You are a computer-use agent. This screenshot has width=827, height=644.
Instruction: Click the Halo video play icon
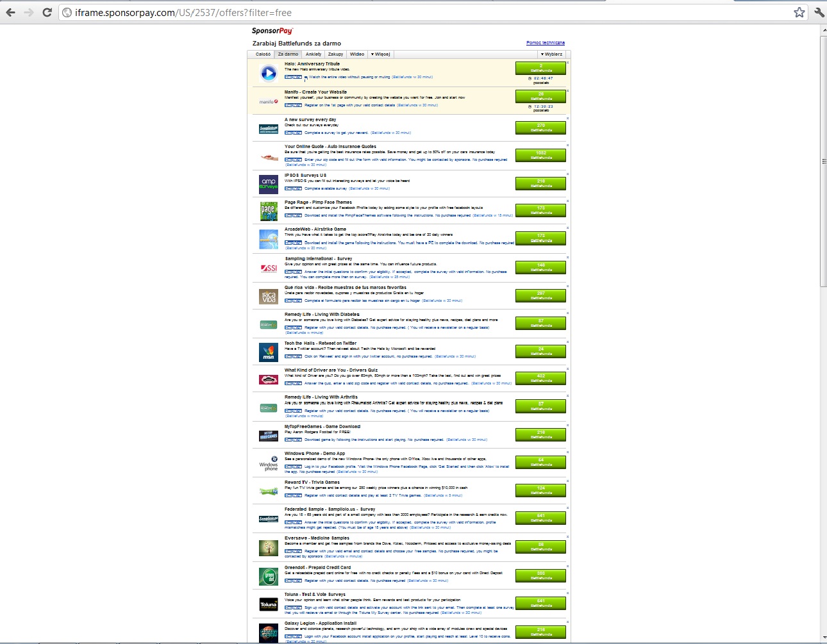(269, 74)
